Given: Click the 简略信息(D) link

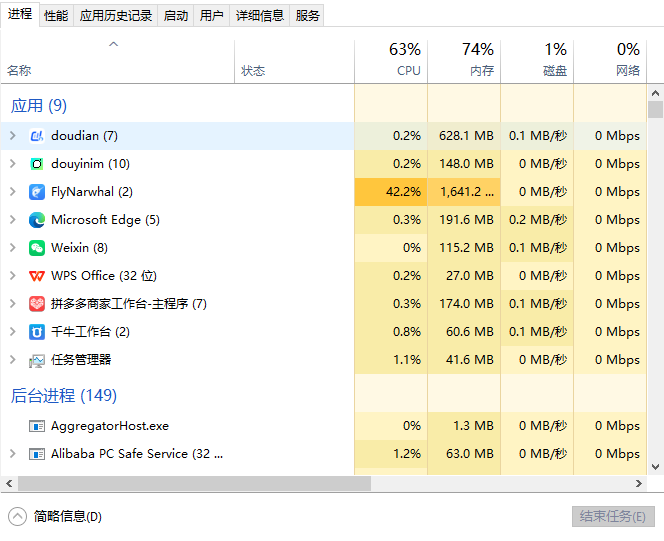Looking at the screenshot, I should 68,516.
